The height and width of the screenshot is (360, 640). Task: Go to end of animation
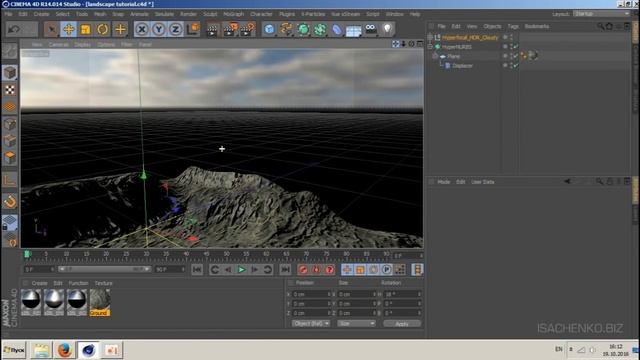coord(285,269)
